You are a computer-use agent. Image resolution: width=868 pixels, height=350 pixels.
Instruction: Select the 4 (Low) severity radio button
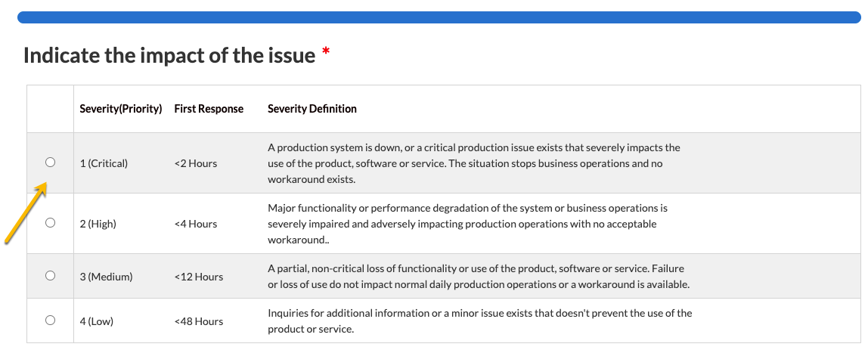click(50, 321)
